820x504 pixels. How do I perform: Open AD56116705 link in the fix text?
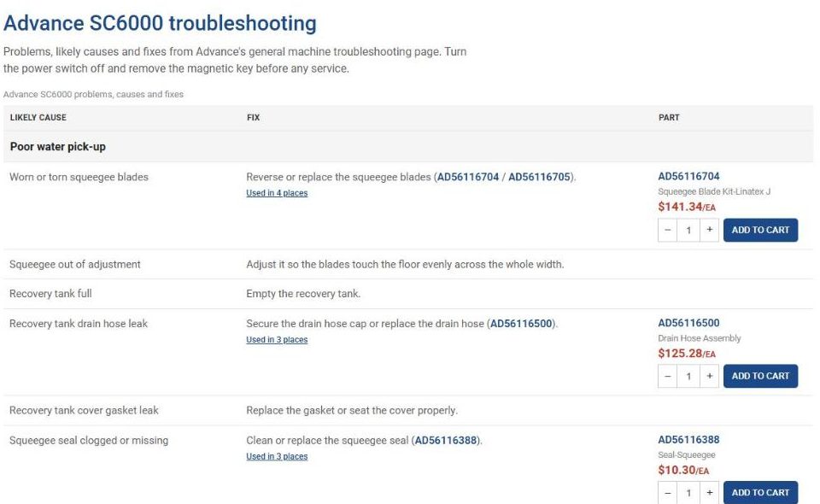point(539,177)
